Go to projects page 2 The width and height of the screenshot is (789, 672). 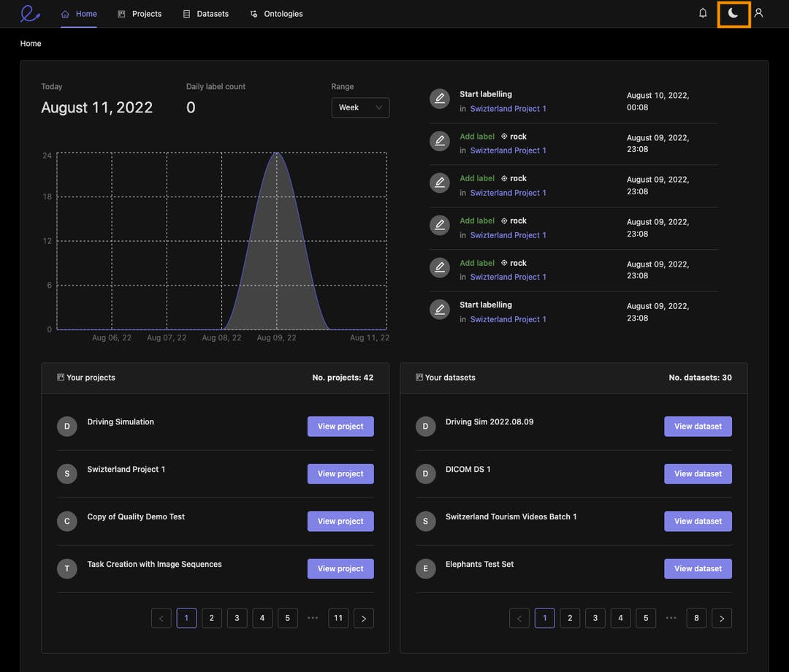[212, 618]
